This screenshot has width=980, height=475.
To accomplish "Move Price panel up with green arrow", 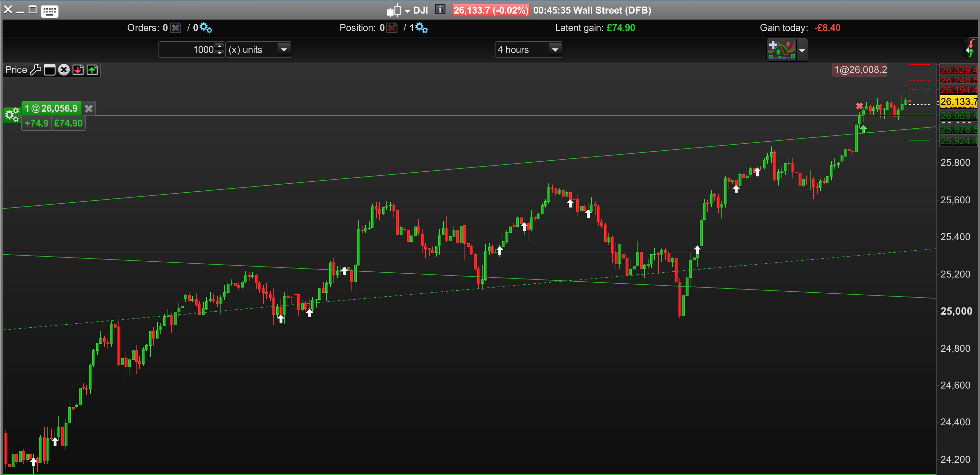I will [92, 70].
